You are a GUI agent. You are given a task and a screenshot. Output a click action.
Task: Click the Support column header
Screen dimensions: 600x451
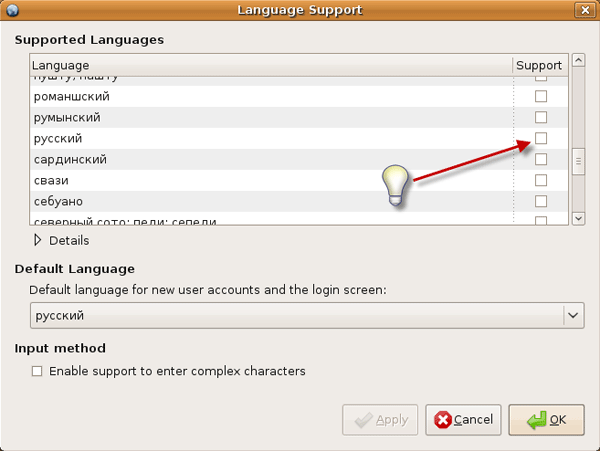pos(539,65)
